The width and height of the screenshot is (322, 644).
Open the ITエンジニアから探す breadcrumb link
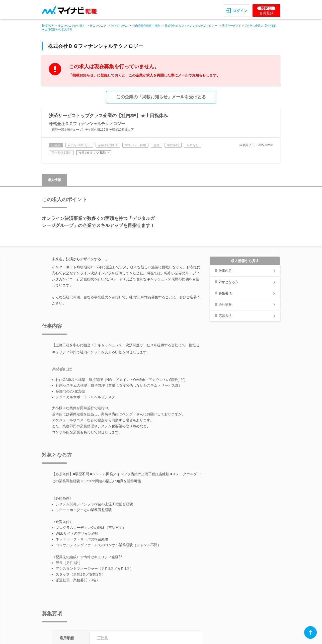point(71,26)
